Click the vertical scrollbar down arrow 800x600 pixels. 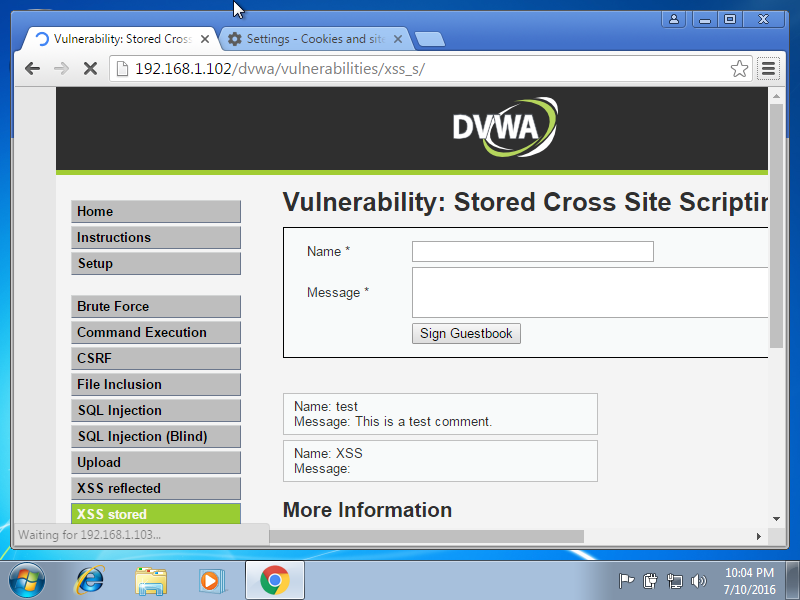[x=776, y=519]
